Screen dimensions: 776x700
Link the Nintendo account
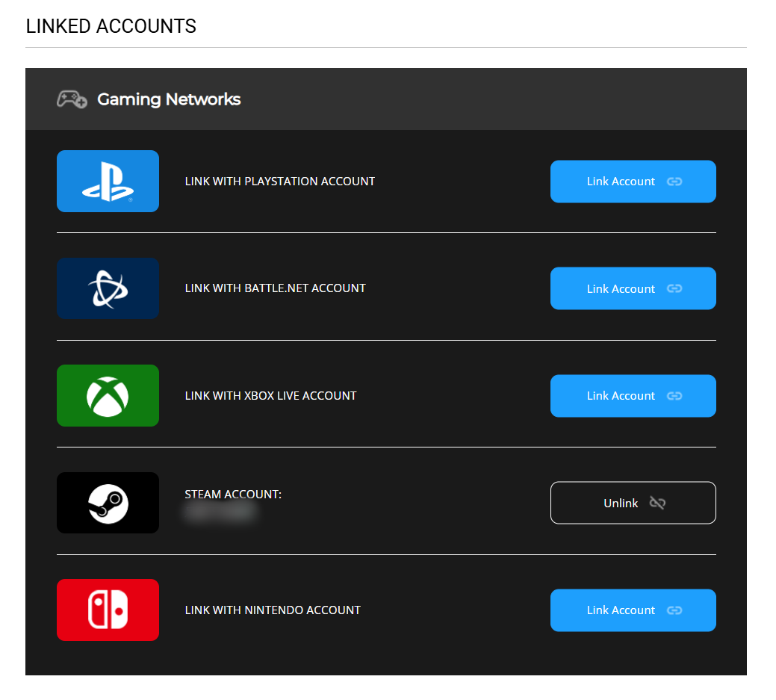pos(633,610)
